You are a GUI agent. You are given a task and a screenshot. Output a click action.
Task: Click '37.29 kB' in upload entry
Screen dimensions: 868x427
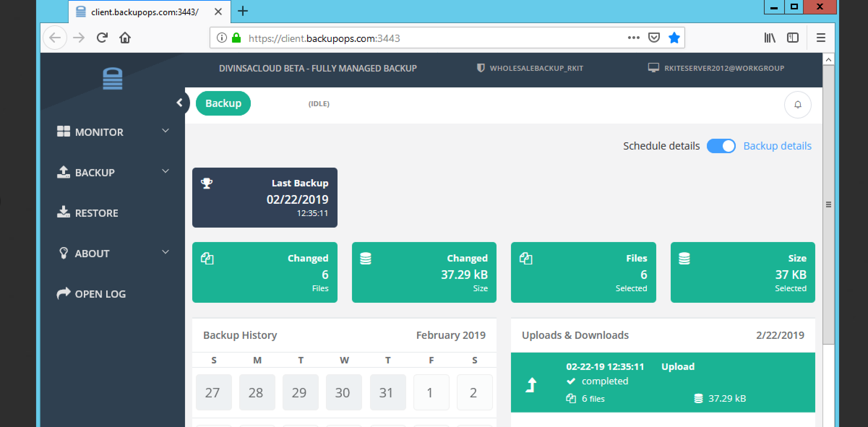[727, 398]
